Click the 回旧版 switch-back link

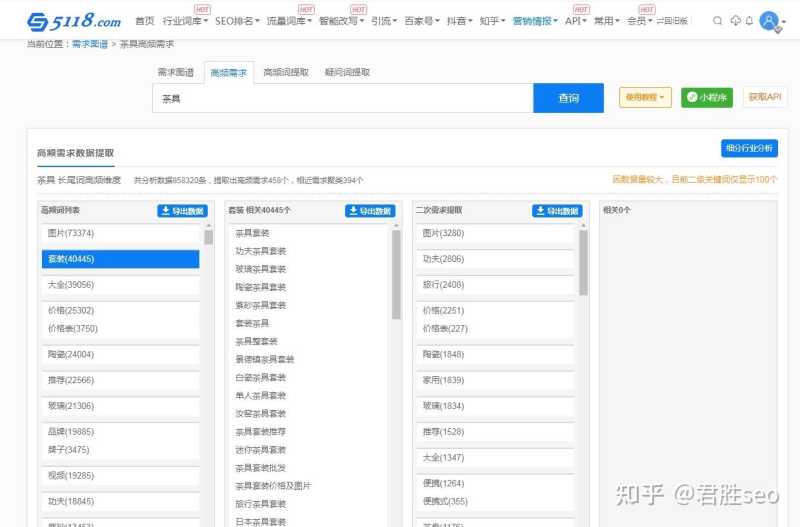pyautogui.click(x=672, y=21)
